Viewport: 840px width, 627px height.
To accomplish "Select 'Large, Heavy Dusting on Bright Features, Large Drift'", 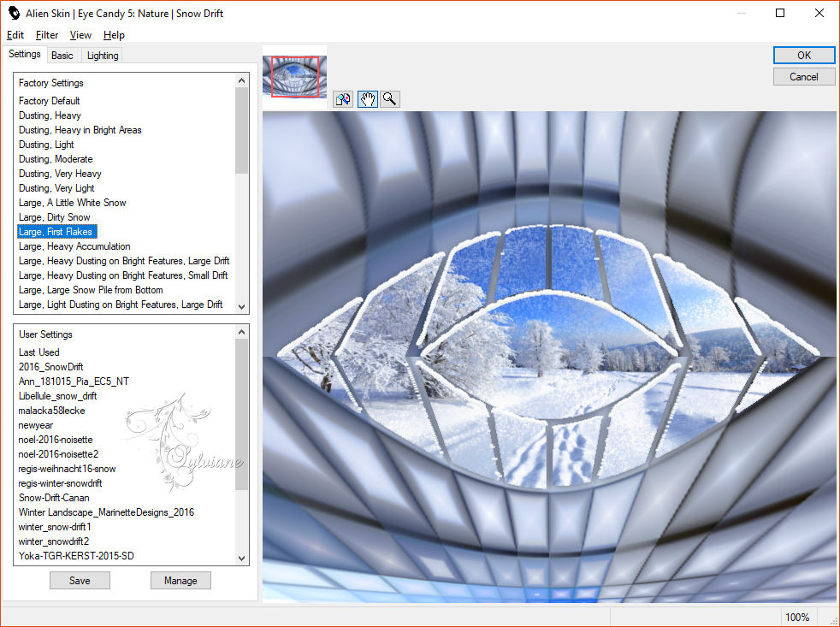I will (x=124, y=260).
